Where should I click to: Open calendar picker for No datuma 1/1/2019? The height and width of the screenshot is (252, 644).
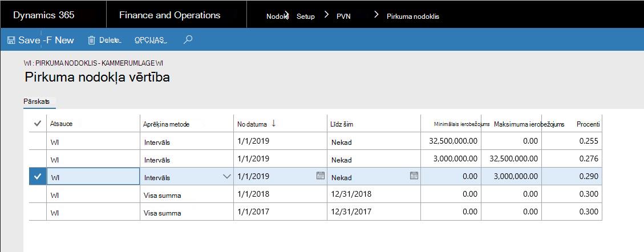[321, 176]
